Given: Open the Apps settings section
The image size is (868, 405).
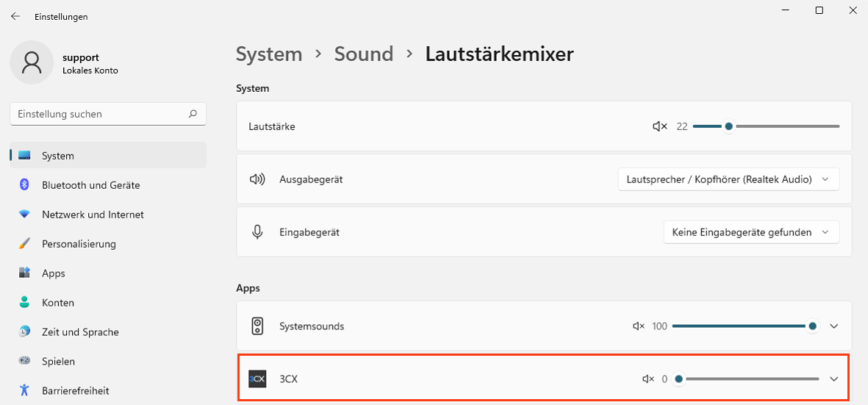Looking at the screenshot, I should (x=54, y=273).
